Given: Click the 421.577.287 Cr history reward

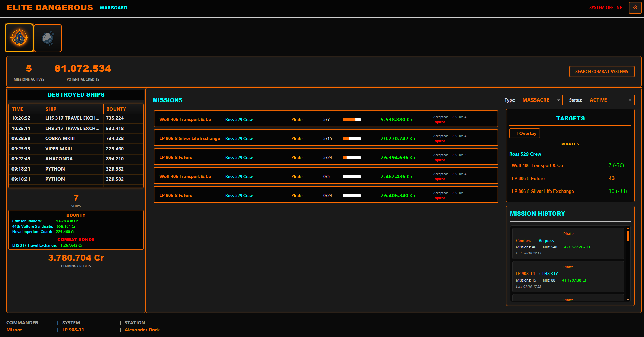Looking at the screenshot, I should [577, 247].
